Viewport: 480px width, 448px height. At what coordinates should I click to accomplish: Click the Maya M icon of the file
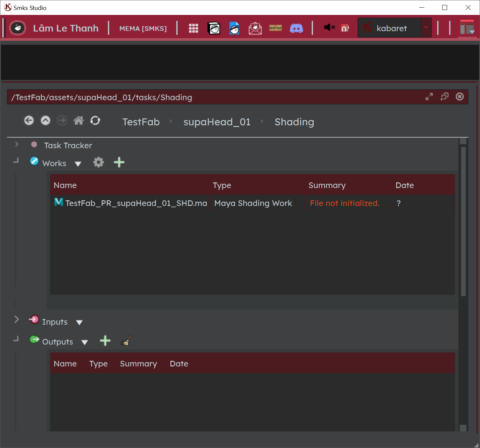(x=59, y=202)
